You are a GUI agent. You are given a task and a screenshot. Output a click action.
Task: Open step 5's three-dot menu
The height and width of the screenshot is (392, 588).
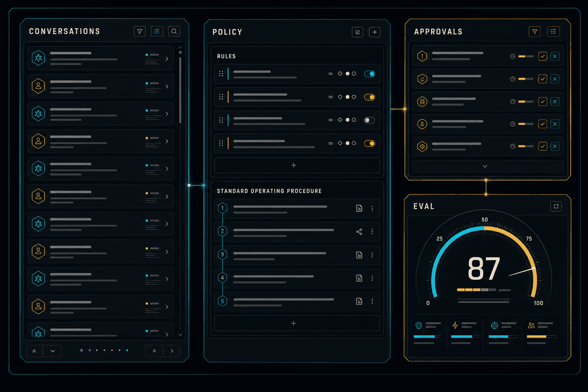click(x=372, y=301)
